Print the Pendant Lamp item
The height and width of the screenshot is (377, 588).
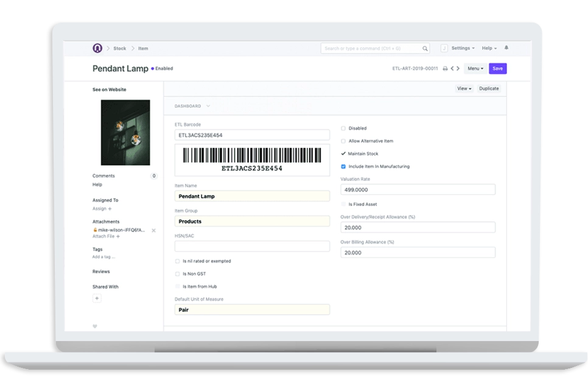pos(445,68)
